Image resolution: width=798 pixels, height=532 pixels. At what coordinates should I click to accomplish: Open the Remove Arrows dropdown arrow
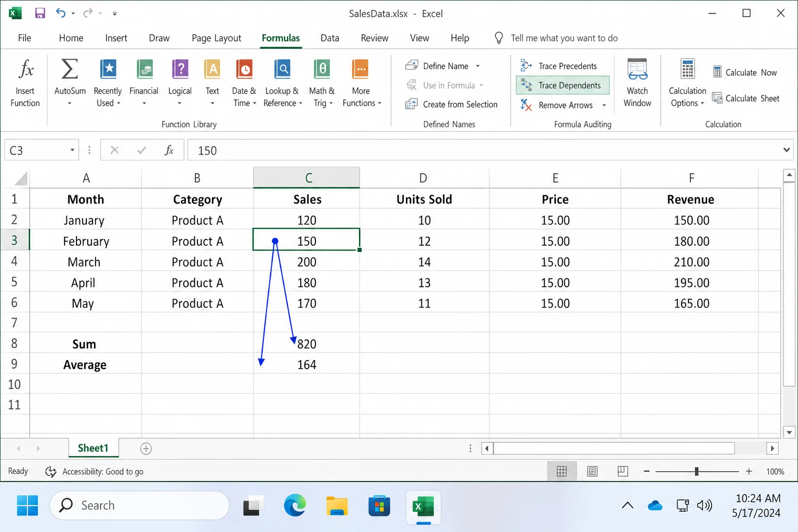pyautogui.click(x=604, y=105)
